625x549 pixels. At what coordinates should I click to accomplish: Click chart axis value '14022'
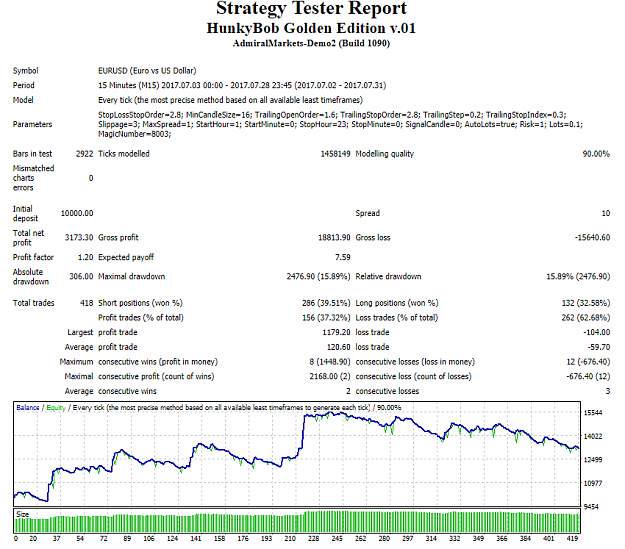tap(593, 437)
